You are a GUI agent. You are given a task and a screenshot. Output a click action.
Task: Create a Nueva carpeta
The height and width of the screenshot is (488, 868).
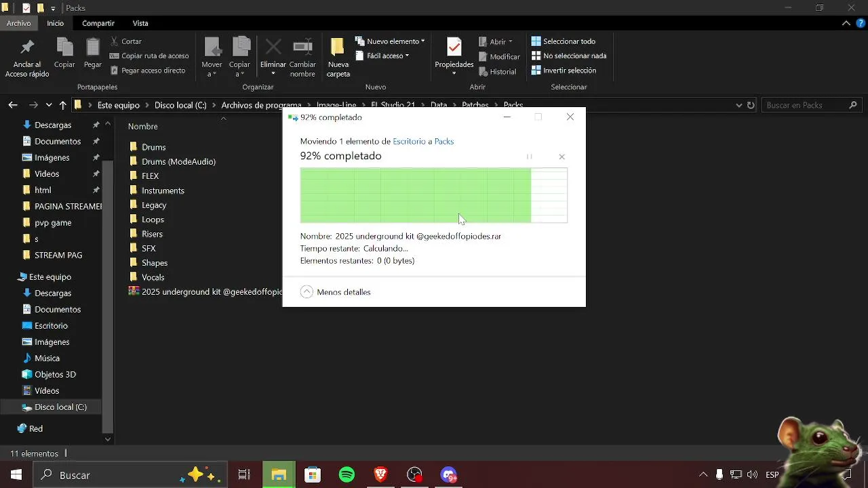point(338,58)
